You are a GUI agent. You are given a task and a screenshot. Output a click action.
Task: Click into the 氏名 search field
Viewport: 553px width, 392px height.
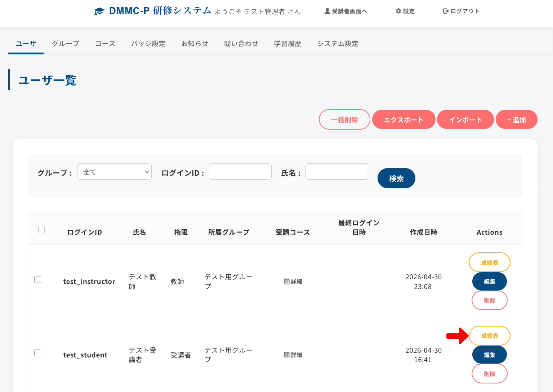click(x=336, y=172)
